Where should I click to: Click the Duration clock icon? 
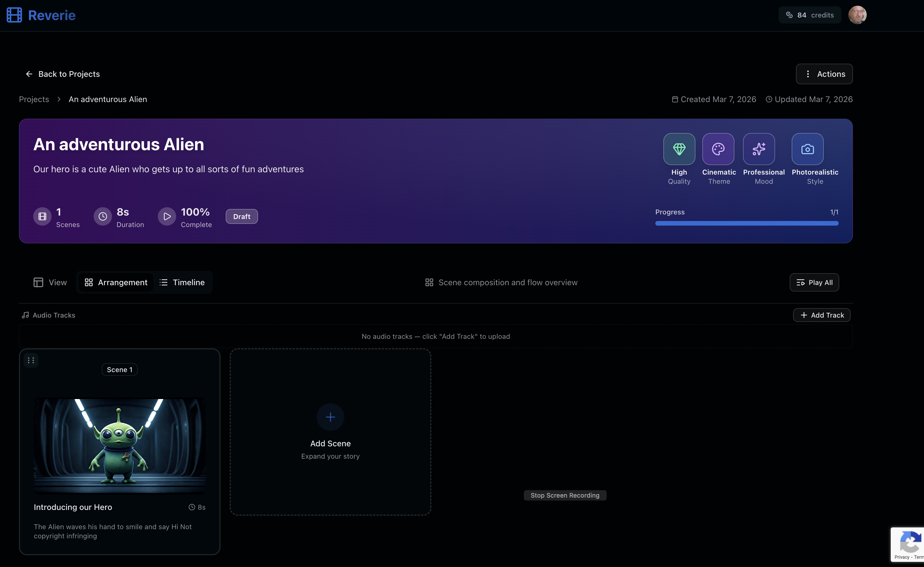[103, 216]
